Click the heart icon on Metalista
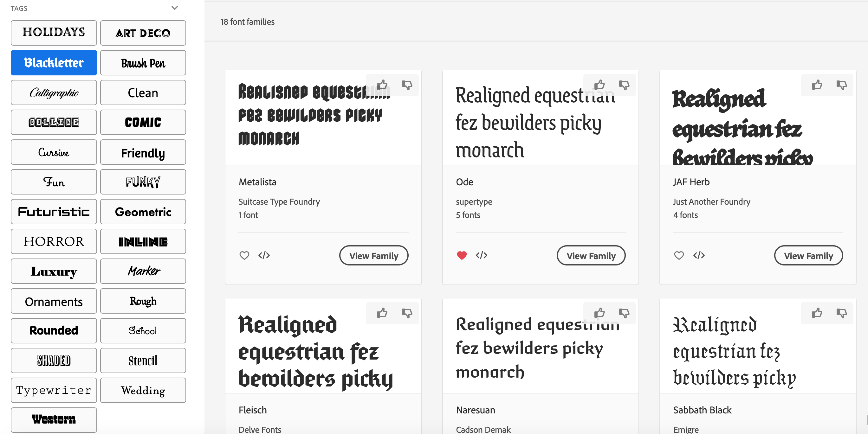Image resolution: width=868 pixels, height=434 pixels. click(x=244, y=255)
